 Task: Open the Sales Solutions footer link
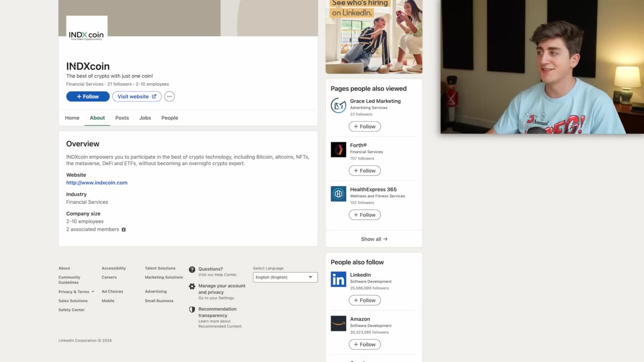[73, 301]
